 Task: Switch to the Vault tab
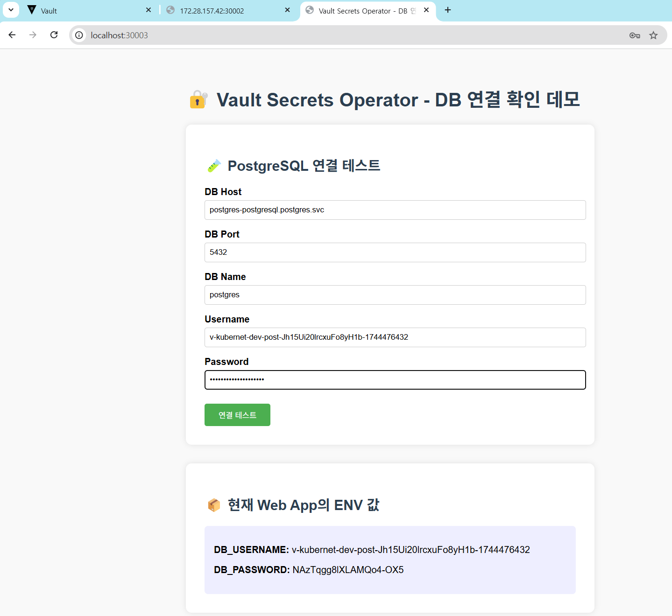point(89,10)
